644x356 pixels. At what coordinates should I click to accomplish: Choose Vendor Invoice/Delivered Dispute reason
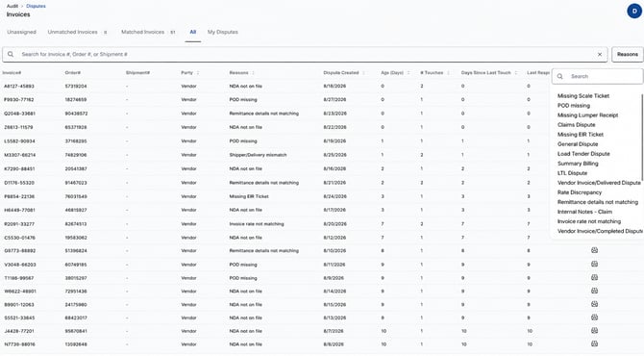click(599, 183)
